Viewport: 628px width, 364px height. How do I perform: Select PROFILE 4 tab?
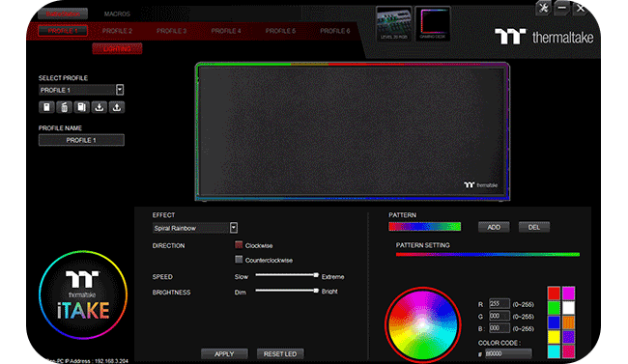point(226,31)
